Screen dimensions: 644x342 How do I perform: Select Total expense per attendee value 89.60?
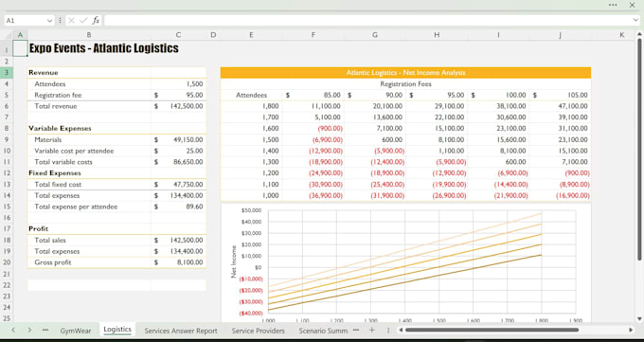click(x=178, y=207)
